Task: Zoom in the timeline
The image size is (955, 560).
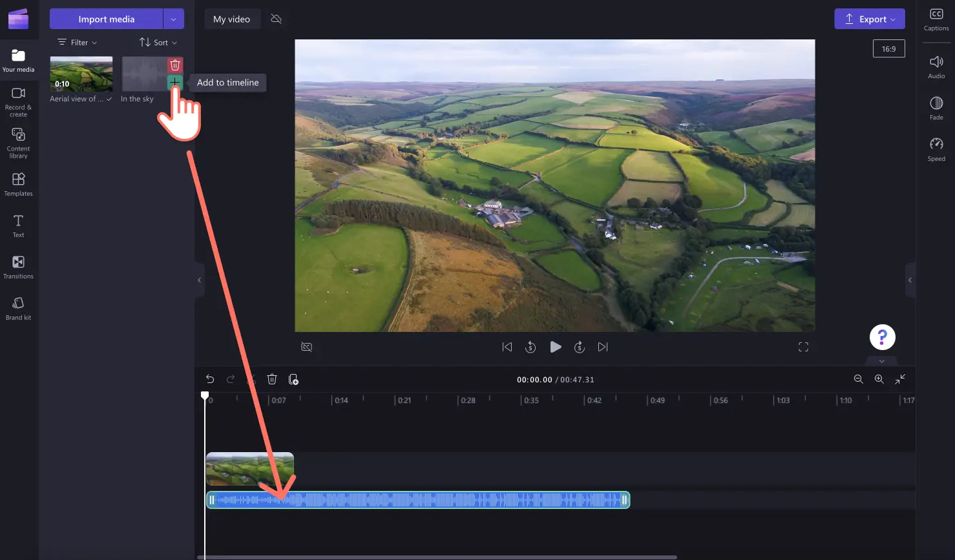Action: point(879,379)
